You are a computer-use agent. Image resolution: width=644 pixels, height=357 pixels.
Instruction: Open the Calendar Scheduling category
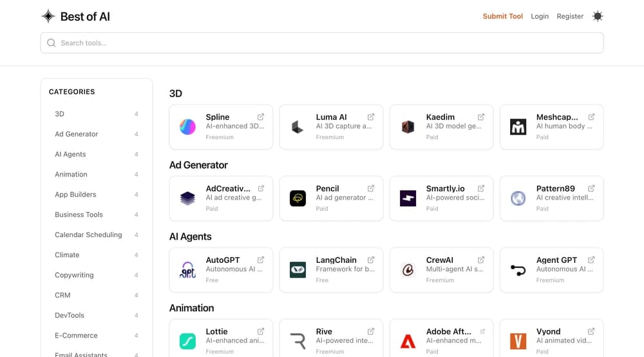tap(97, 235)
